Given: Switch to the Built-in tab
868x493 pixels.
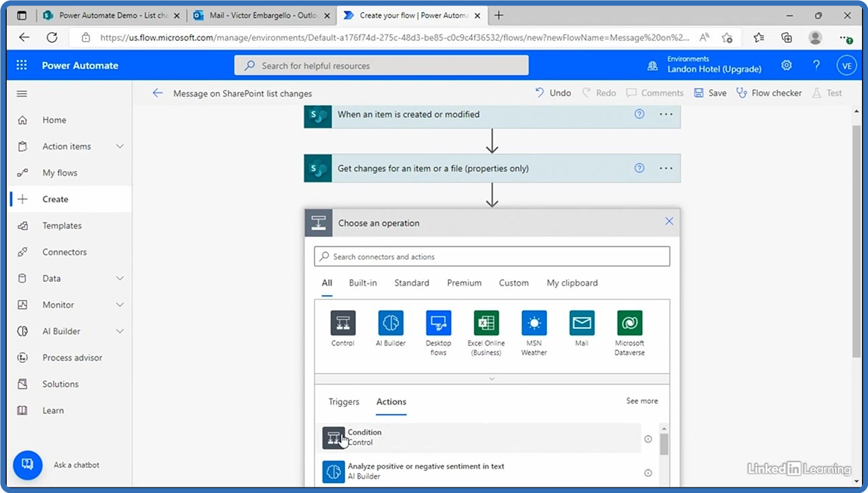Looking at the screenshot, I should (x=363, y=283).
